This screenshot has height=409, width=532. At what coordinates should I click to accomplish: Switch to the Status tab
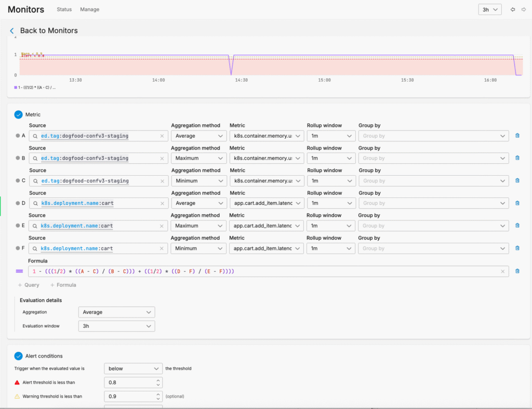click(x=64, y=9)
